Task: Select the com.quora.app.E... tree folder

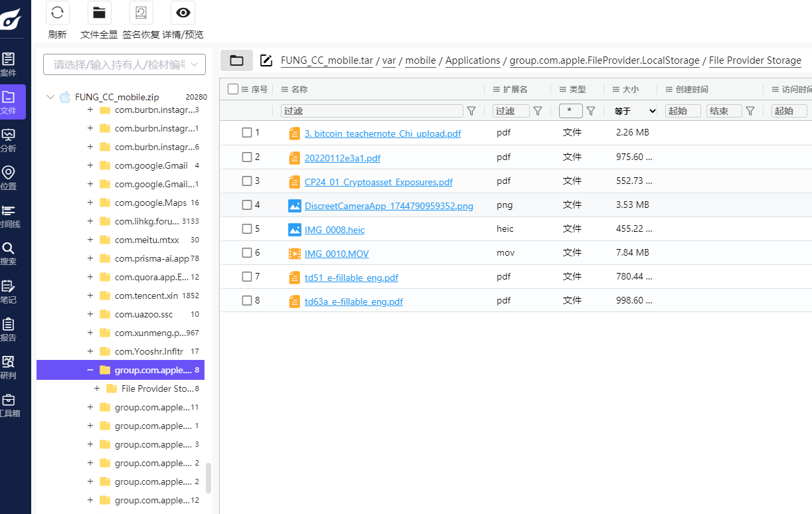Action: (x=152, y=277)
